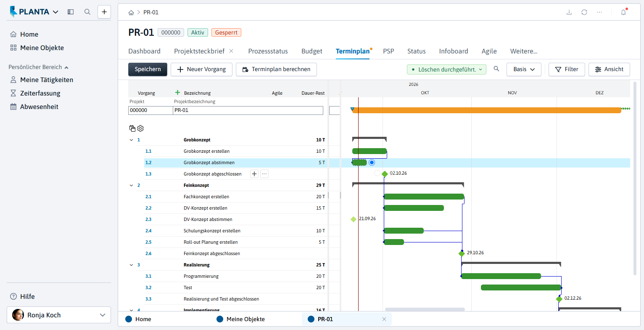
Task: Select the blue circle on the Grobkonzept abstimmen bar
Action: pyautogui.click(x=372, y=162)
